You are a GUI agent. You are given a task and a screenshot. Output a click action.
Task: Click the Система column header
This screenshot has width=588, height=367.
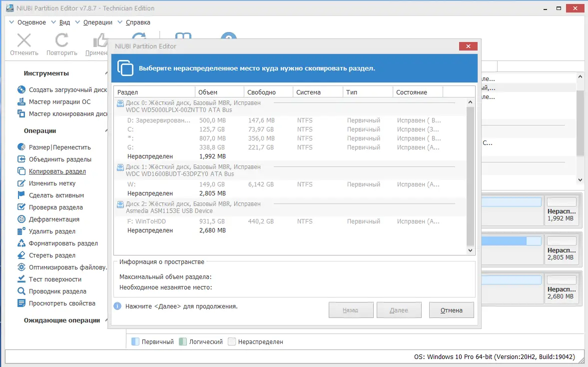coord(318,92)
